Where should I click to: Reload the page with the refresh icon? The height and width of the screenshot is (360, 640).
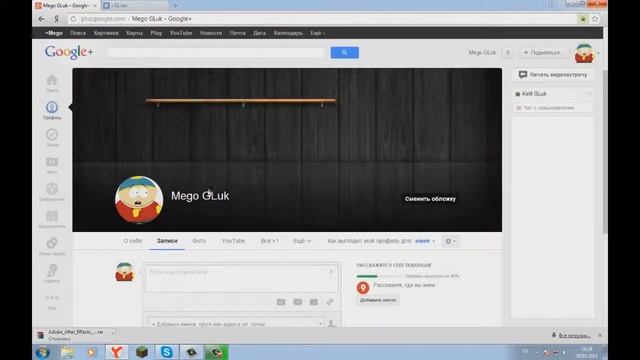tap(73, 19)
